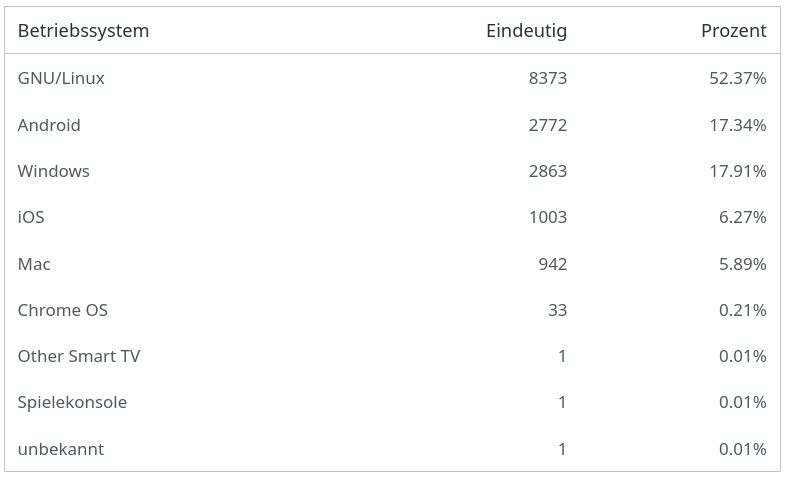
Task: Click the 17.91% Windows percentage
Action: pos(737,171)
